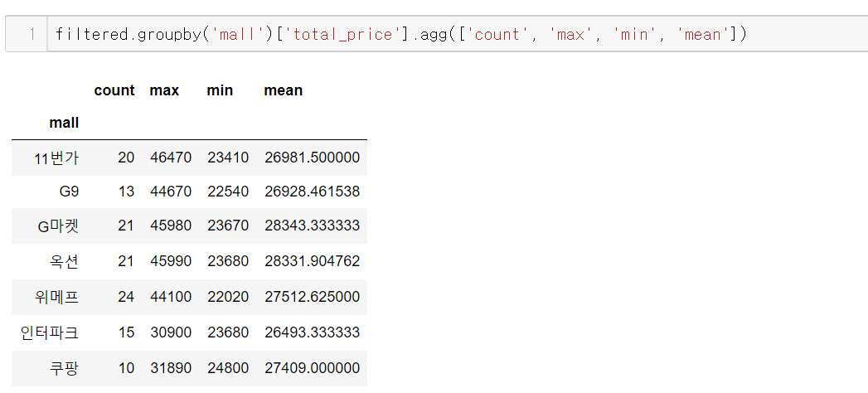Click mean value 28331.904762
868x393 pixels.
[313, 260]
